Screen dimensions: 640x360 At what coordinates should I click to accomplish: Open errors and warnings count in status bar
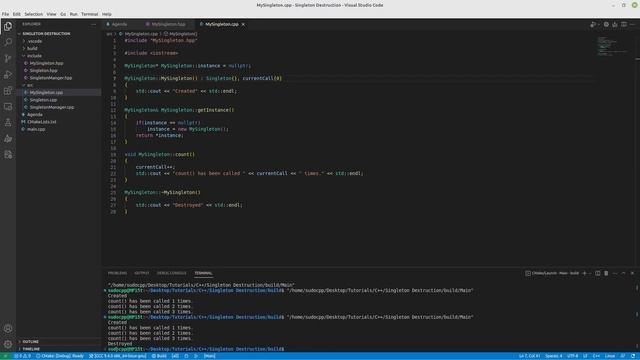pos(22,356)
